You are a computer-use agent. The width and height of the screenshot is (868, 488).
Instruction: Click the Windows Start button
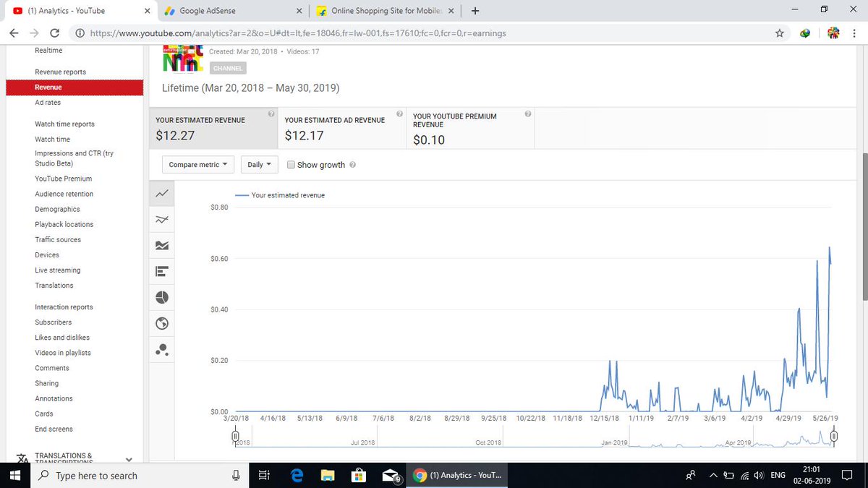click(x=14, y=476)
